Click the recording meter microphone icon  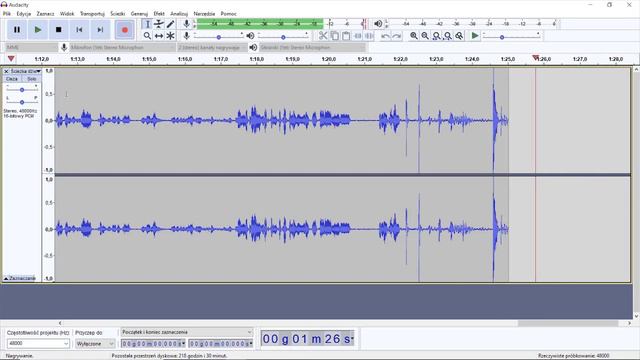point(187,24)
